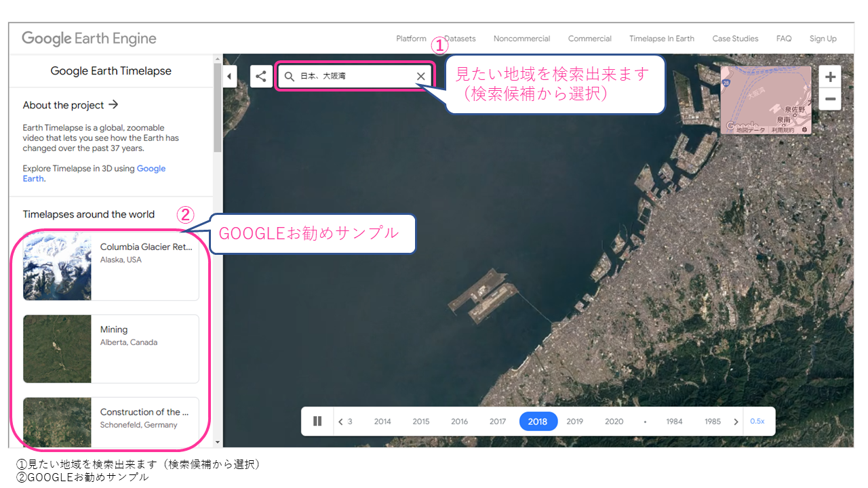Open the mini overview map
This screenshot has width=868, height=488.
[766, 100]
